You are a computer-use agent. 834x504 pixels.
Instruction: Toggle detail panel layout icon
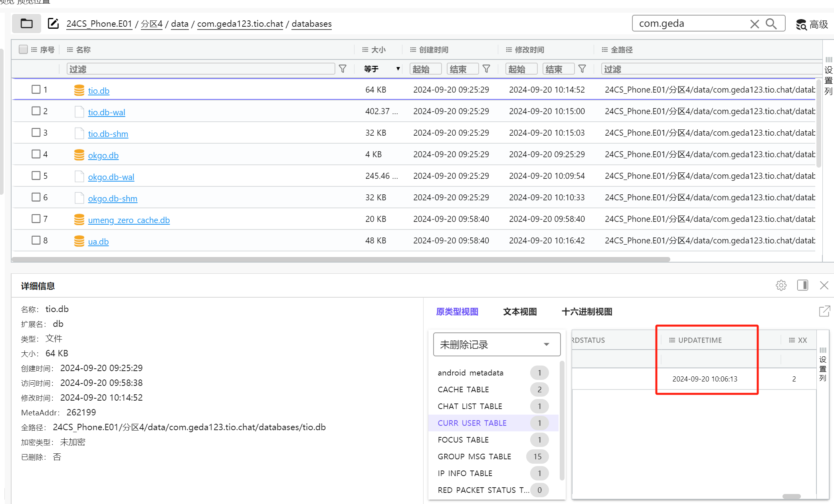[802, 285]
